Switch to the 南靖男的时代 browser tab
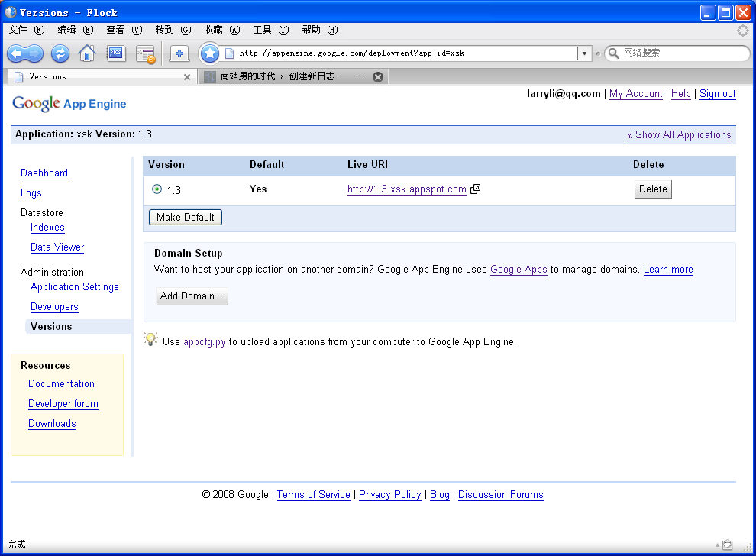This screenshot has width=756, height=556. click(294, 76)
